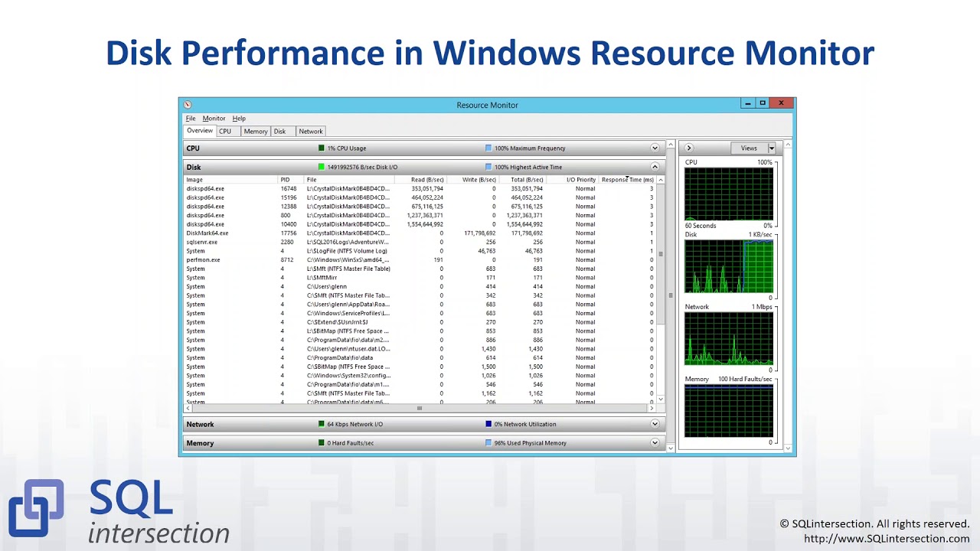Click the green Network I/O legend square
This screenshot has width=980, height=551.
[x=322, y=424]
